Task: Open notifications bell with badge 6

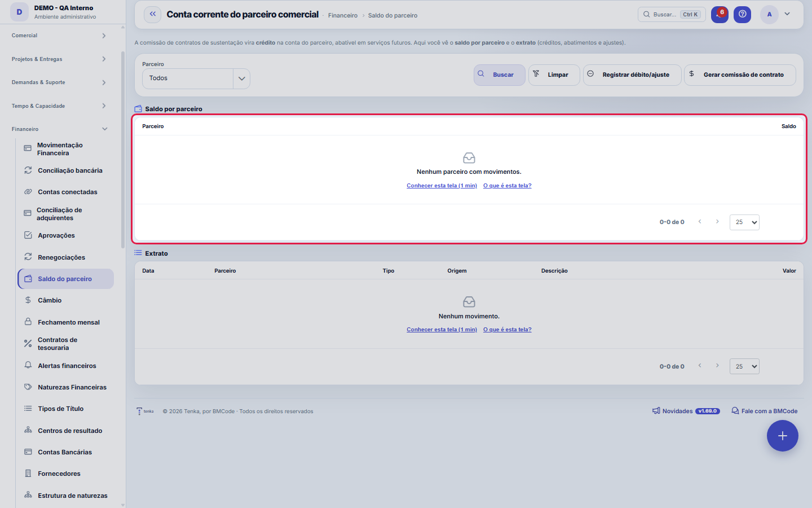Action: click(720, 15)
